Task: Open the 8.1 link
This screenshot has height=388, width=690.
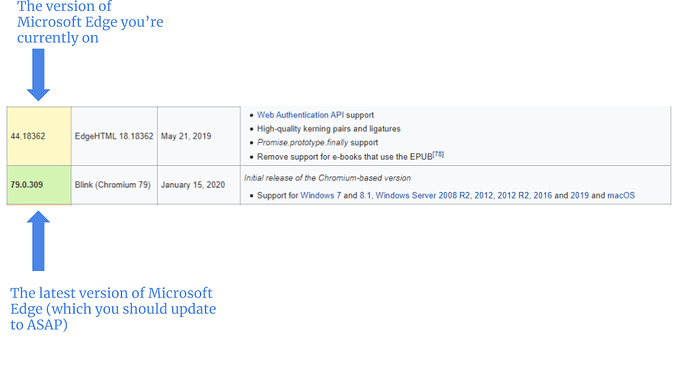Action: [x=365, y=195]
